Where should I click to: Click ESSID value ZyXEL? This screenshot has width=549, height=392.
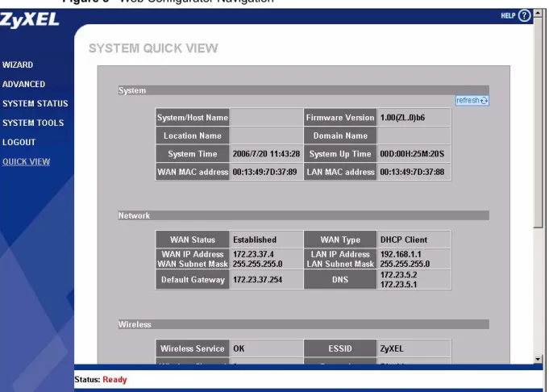(x=392, y=348)
